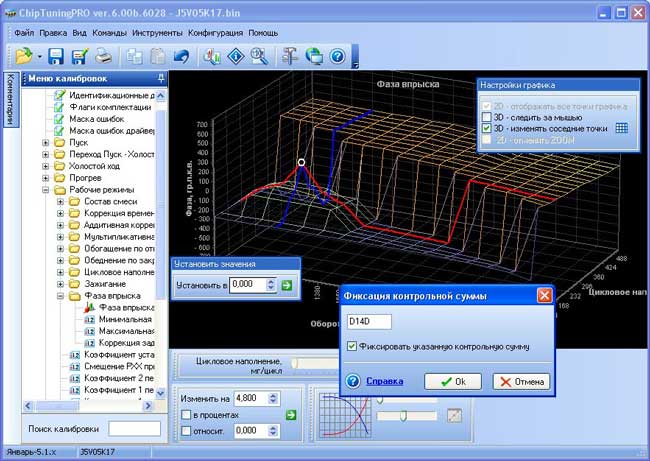
Task: Toggle the 3D следить за мышью checkbox
Action: coord(486,117)
